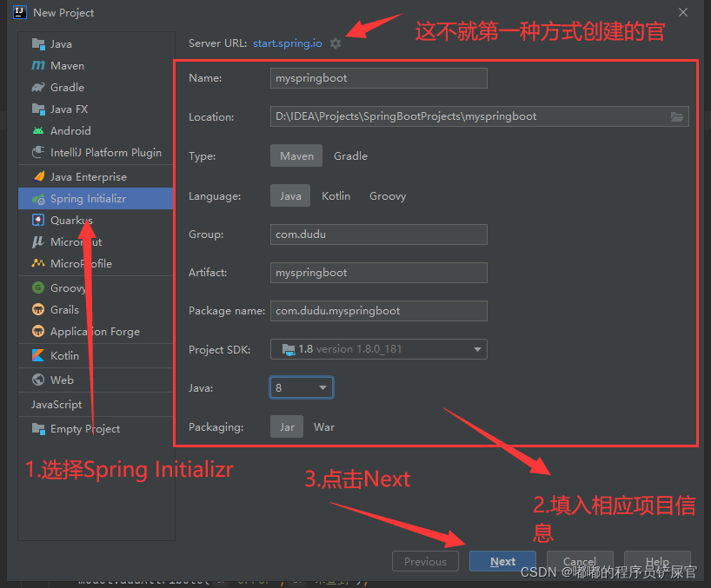This screenshot has height=588, width=711.
Task: Click the Web globe icon
Action: (38, 380)
